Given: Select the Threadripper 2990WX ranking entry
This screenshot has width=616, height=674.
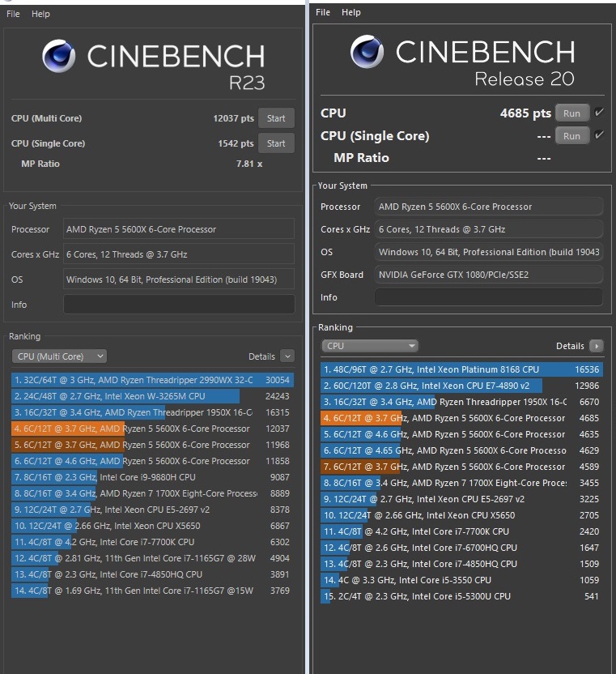Looking at the screenshot, I should click(153, 380).
